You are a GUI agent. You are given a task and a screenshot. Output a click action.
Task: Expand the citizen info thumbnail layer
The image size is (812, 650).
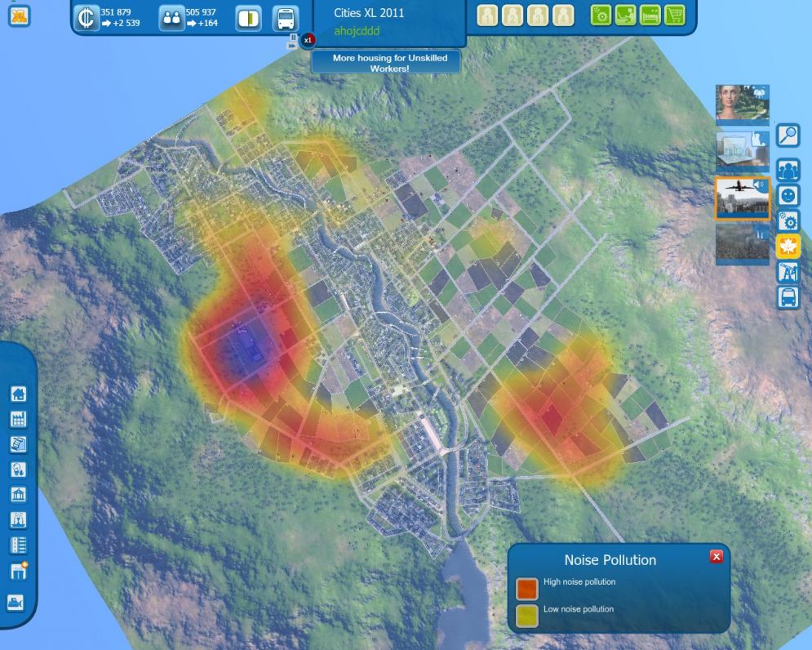pyautogui.click(x=741, y=100)
